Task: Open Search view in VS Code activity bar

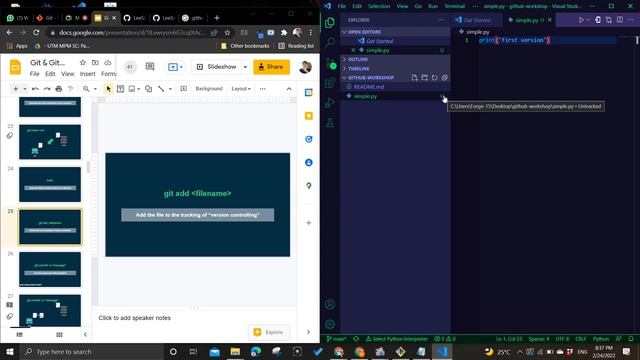Action: [x=330, y=42]
